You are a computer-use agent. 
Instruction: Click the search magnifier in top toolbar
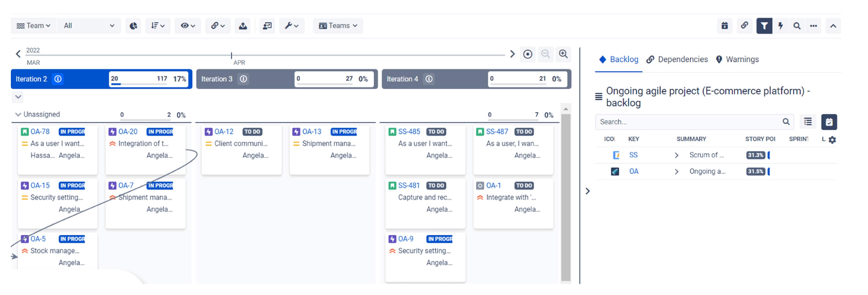tap(797, 26)
